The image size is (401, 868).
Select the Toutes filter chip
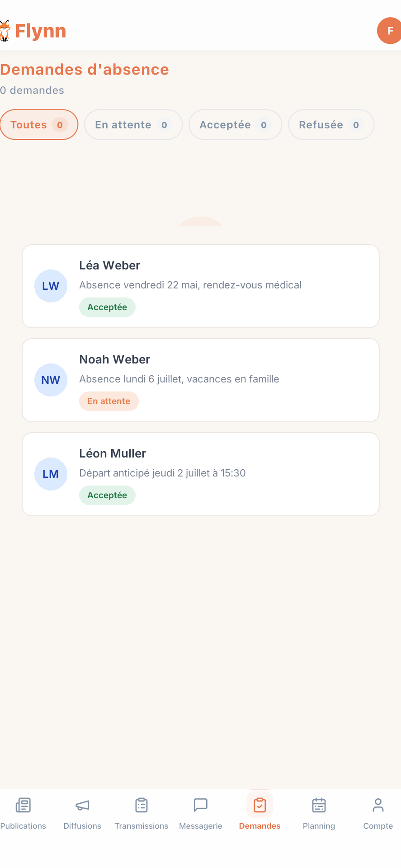pos(39,125)
